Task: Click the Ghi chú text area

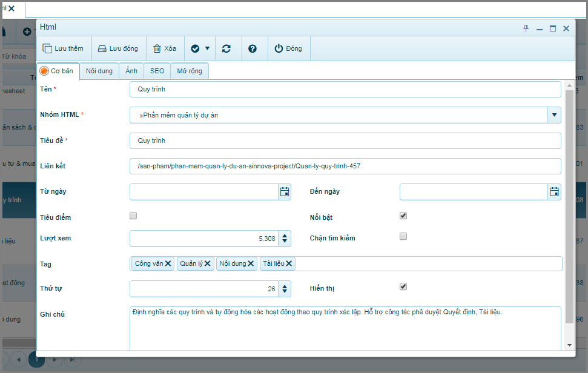Action: 345,328
